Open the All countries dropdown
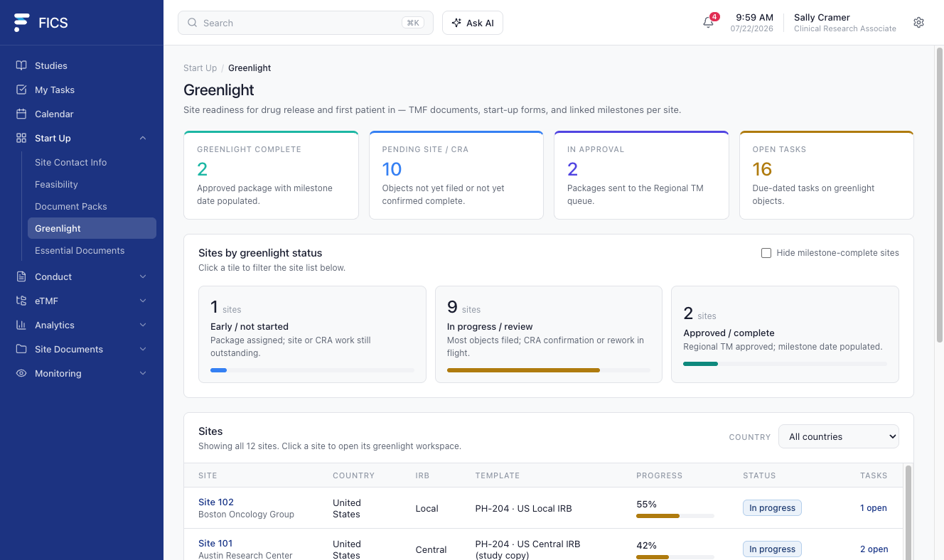 [839, 436]
